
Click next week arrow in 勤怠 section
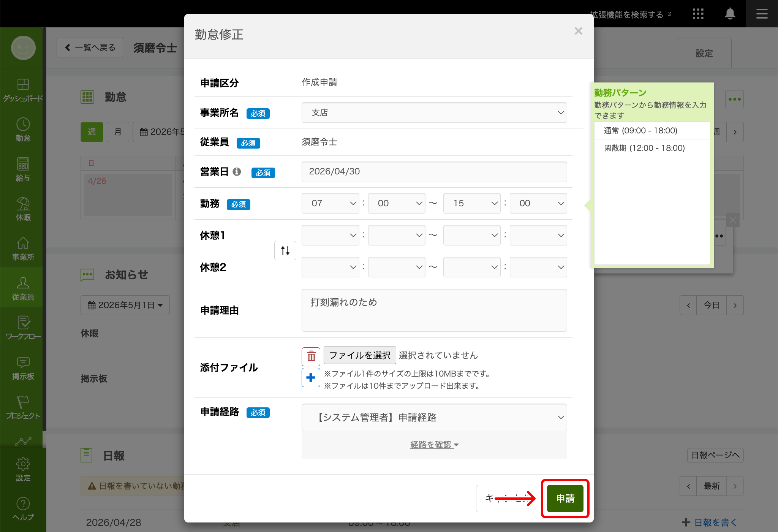[735, 132]
